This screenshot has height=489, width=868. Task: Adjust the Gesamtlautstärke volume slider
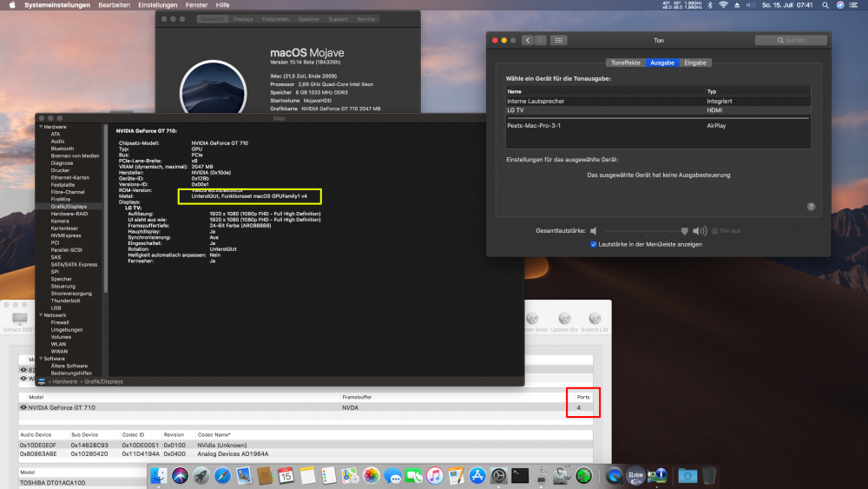point(646,231)
